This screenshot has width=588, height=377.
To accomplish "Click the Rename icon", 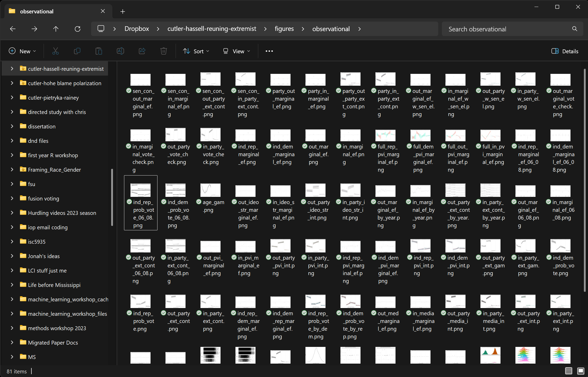I will [120, 51].
